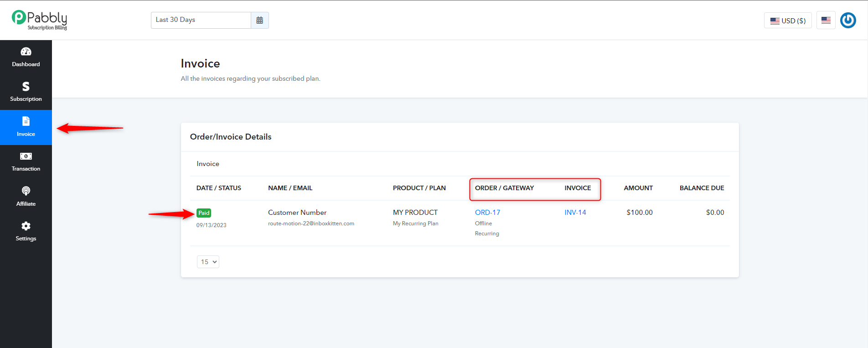This screenshot has width=868, height=348.
Task: Open invoice link INV-14
Action: pos(575,213)
